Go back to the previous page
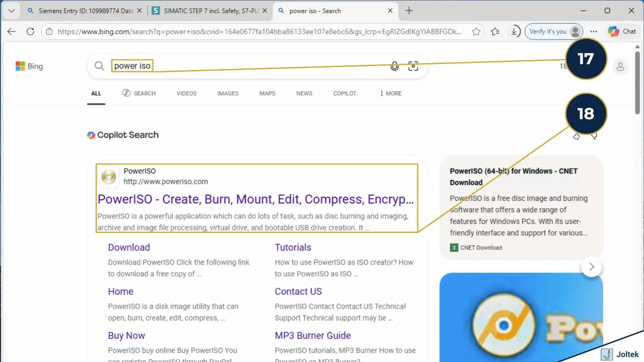Screen dimensions: 644x362 11,32
